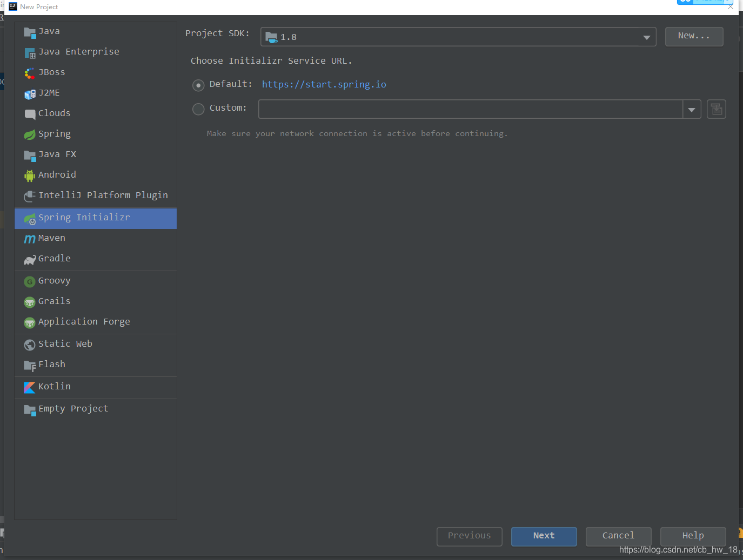
Task: Click the Clouds icon
Action: point(30,114)
